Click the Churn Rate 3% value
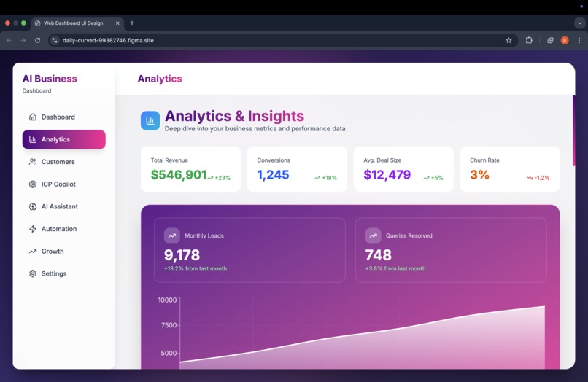Image resolution: width=588 pixels, height=382 pixels. pyautogui.click(x=479, y=175)
